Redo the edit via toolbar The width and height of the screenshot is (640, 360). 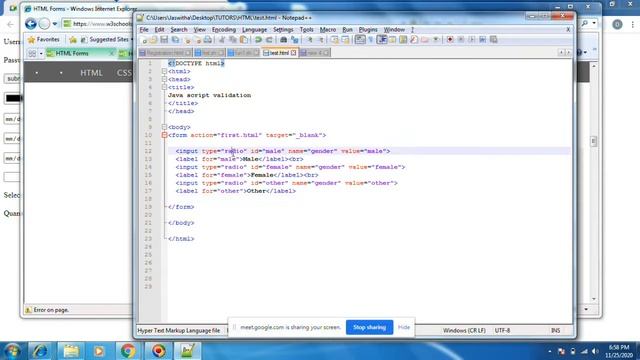click(x=269, y=40)
